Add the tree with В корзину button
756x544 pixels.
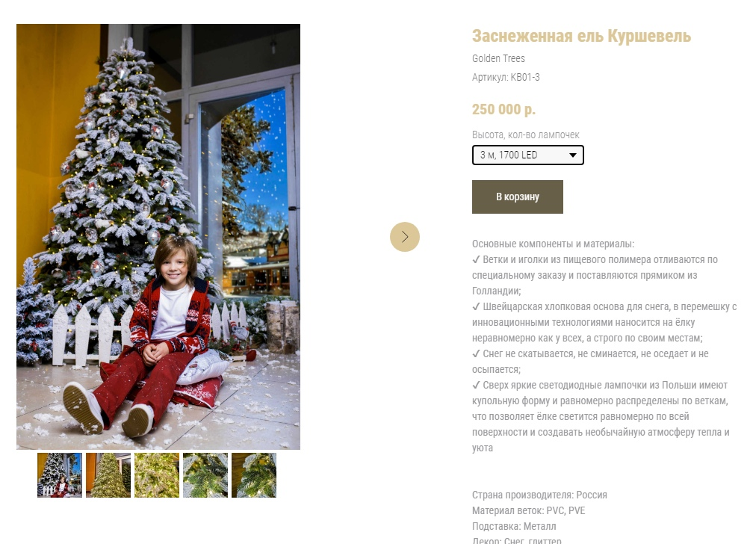(x=518, y=197)
